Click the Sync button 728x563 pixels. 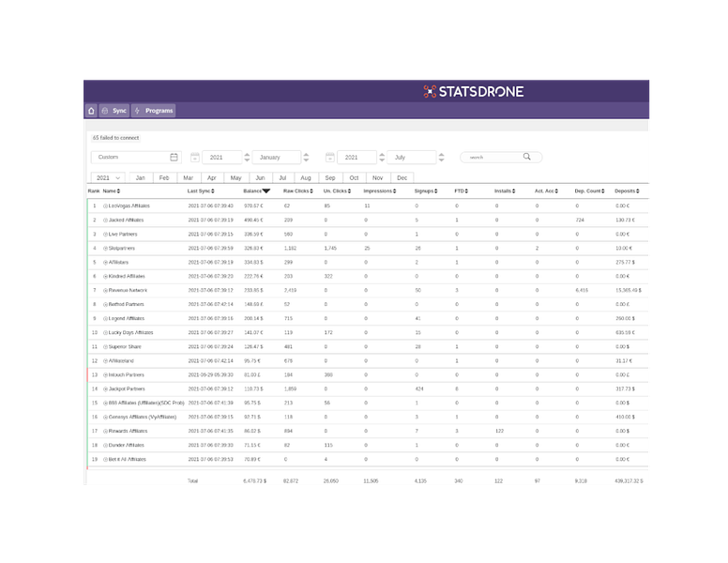tap(114, 111)
